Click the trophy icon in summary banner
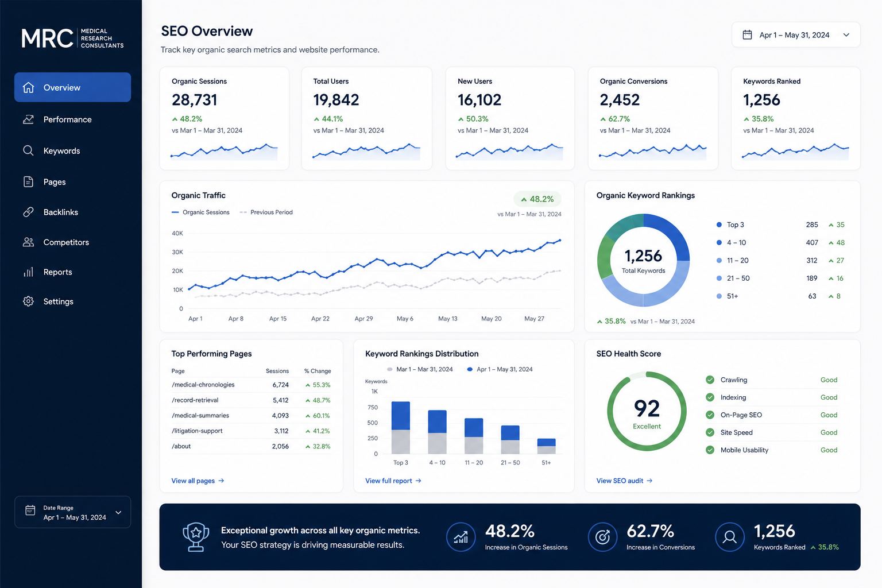The height and width of the screenshot is (588, 882). point(196,537)
